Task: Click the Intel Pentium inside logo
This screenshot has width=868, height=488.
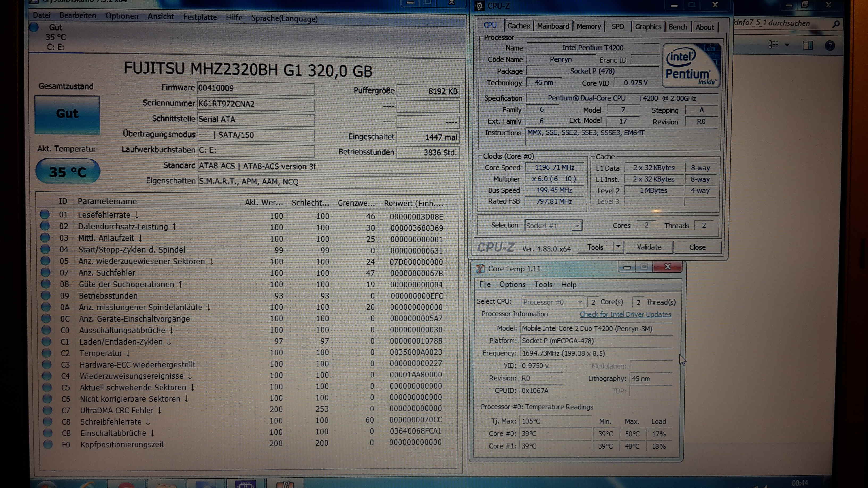Action: [691, 66]
